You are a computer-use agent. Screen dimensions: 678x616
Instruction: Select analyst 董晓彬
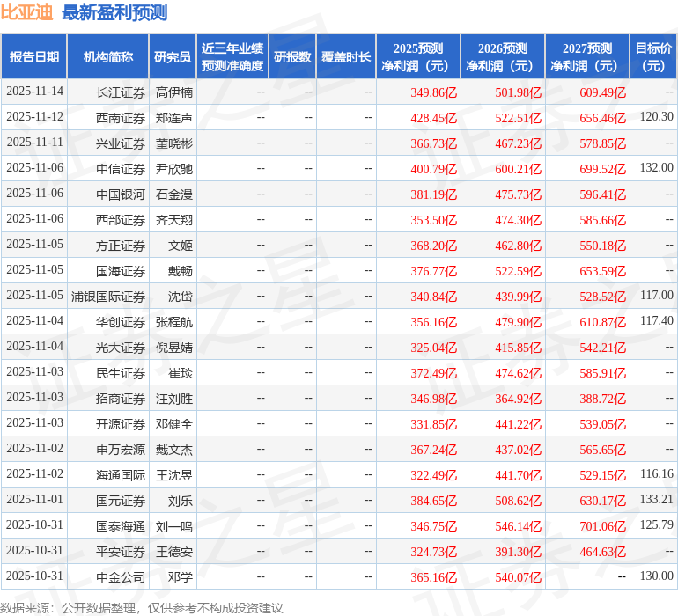point(174,143)
